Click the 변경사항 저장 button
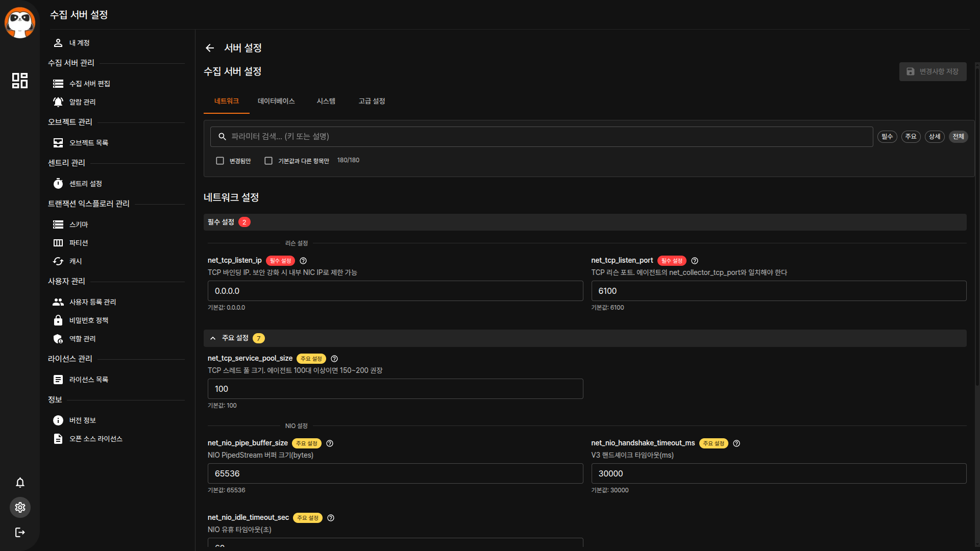 [933, 71]
